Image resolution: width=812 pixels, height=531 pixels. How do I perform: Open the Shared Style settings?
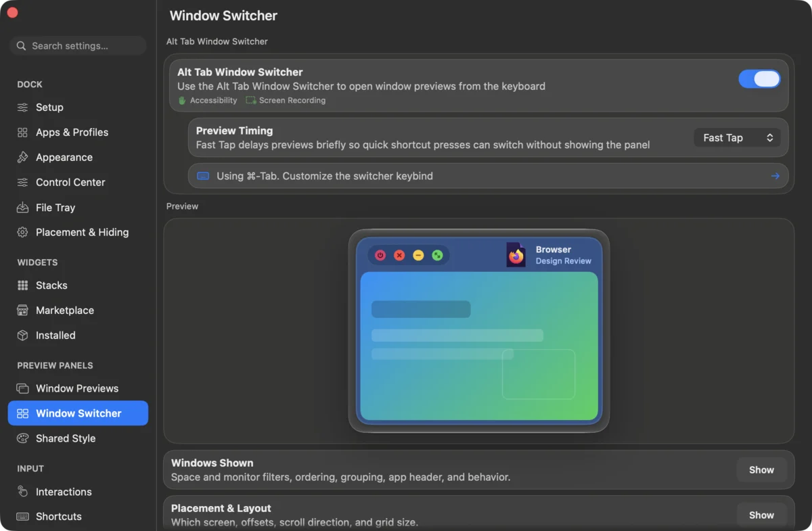78,438
